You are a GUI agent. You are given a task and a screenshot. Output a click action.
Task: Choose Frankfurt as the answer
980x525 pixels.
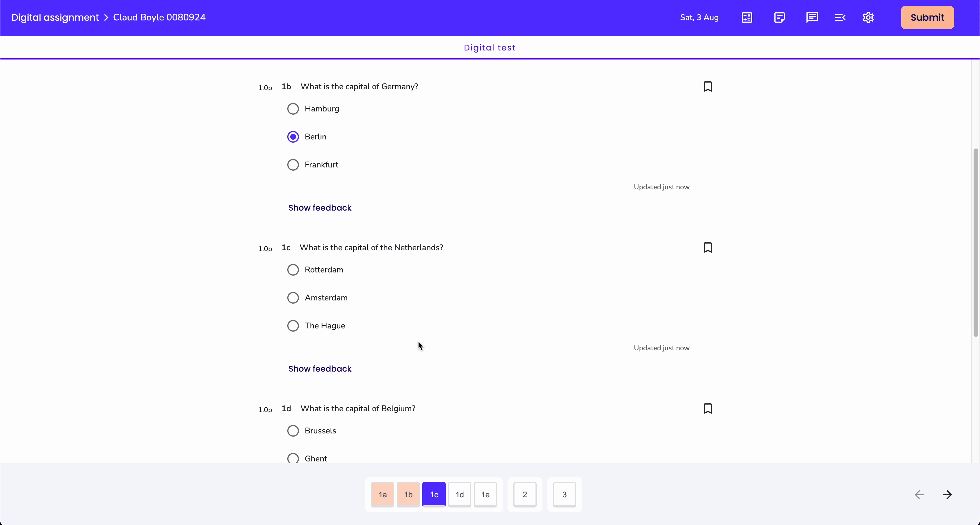coord(293,165)
